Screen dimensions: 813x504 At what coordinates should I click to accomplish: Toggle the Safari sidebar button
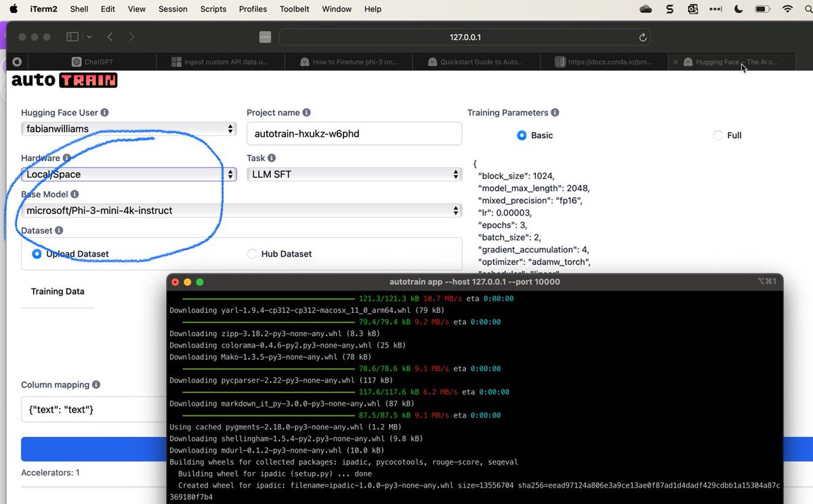coord(72,37)
